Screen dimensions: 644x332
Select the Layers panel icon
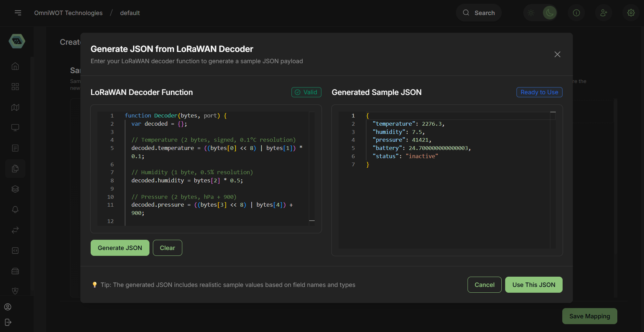(x=15, y=189)
